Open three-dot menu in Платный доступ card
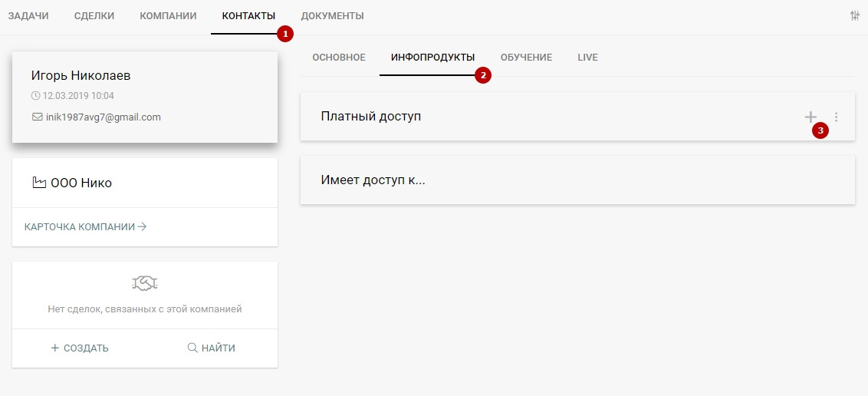 [837, 117]
